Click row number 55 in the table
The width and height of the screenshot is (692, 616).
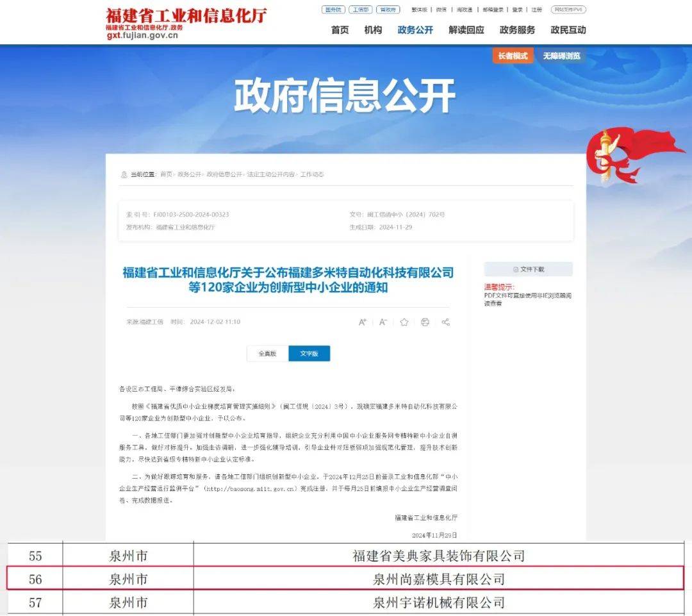35,556
